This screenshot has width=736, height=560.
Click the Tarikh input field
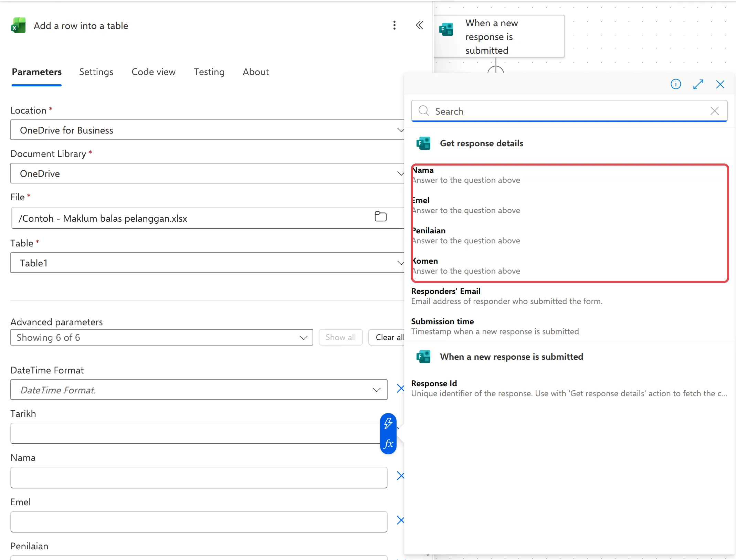point(196,433)
